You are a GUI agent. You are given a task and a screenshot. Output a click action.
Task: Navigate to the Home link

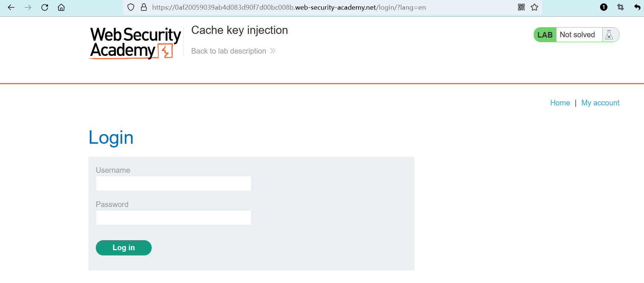click(x=560, y=103)
